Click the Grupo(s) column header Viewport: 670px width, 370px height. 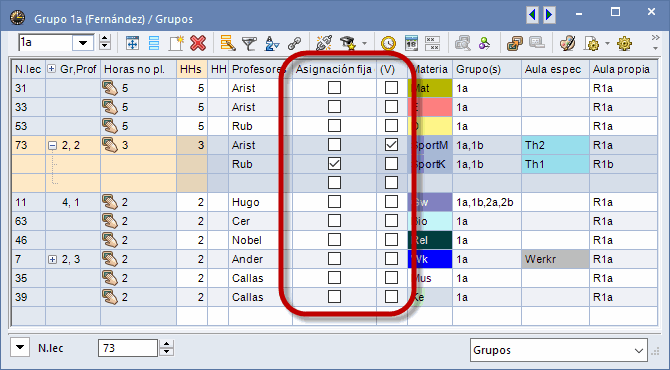tap(487, 69)
